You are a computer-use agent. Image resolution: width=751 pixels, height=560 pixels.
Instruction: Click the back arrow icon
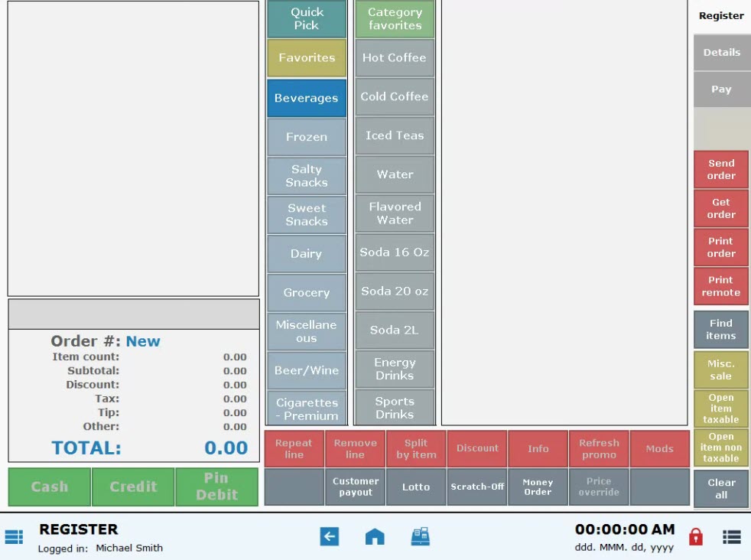pyautogui.click(x=329, y=537)
